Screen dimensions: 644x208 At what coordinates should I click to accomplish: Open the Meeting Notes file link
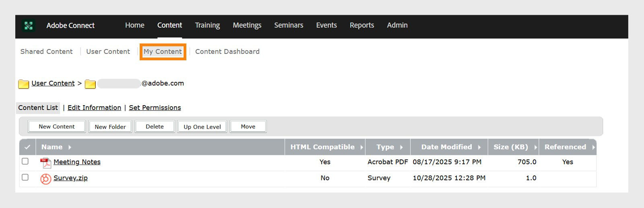point(77,162)
